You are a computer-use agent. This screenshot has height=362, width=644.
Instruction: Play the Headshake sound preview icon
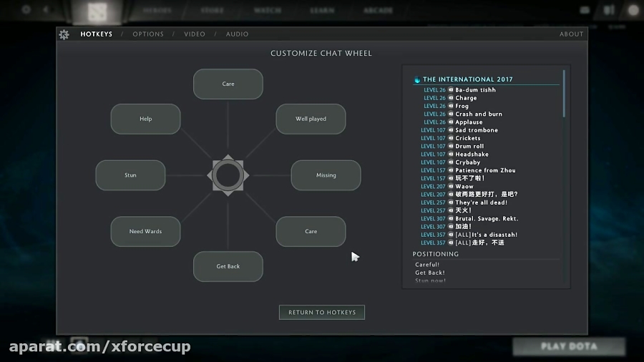click(x=451, y=155)
